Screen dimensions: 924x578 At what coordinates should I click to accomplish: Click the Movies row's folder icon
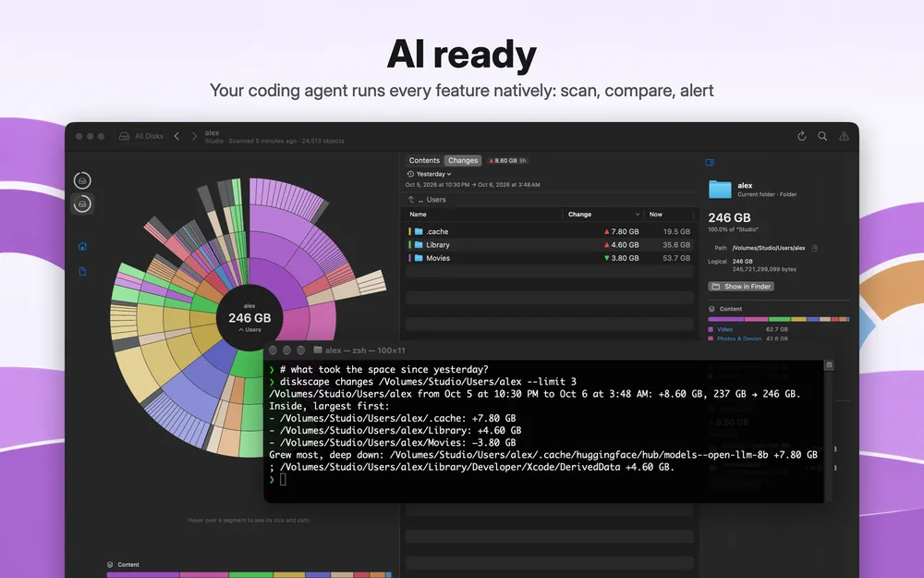(x=419, y=258)
